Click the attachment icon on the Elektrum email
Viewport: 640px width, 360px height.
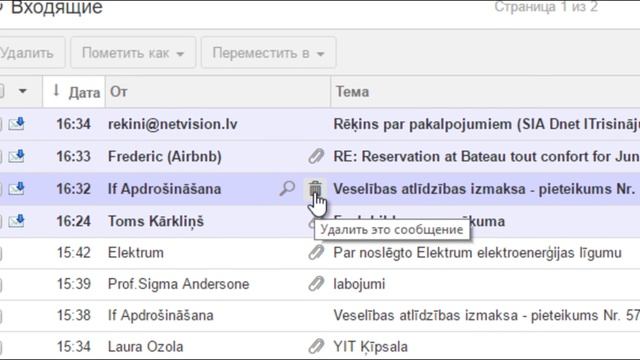[316, 253]
